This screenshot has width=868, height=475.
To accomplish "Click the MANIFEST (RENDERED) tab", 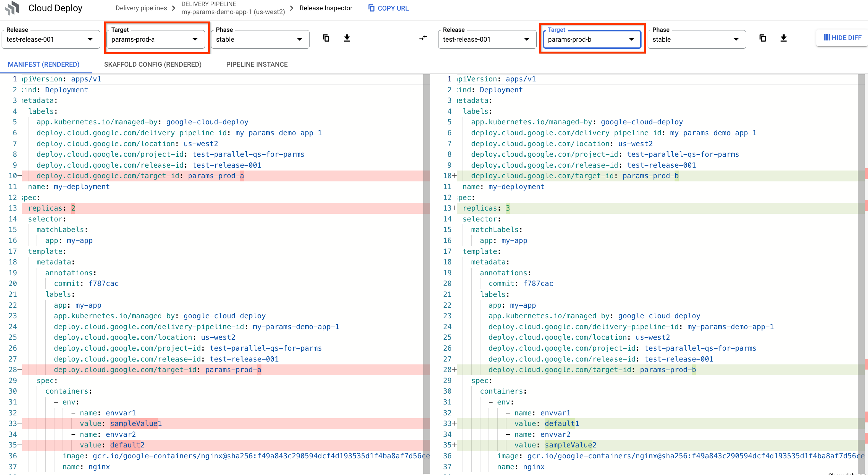I will pyautogui.click(x=44, y=64).
